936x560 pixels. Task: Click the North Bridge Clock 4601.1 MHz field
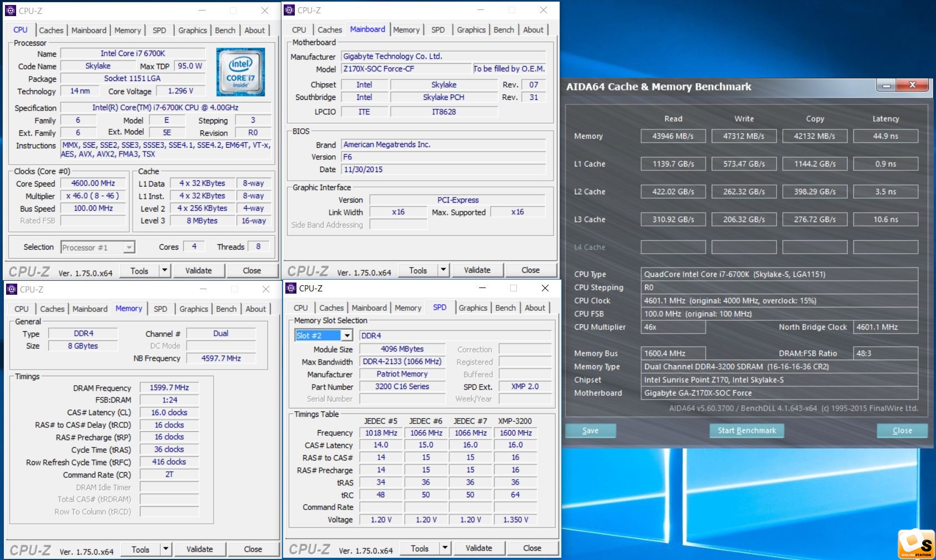coord(885,327)
